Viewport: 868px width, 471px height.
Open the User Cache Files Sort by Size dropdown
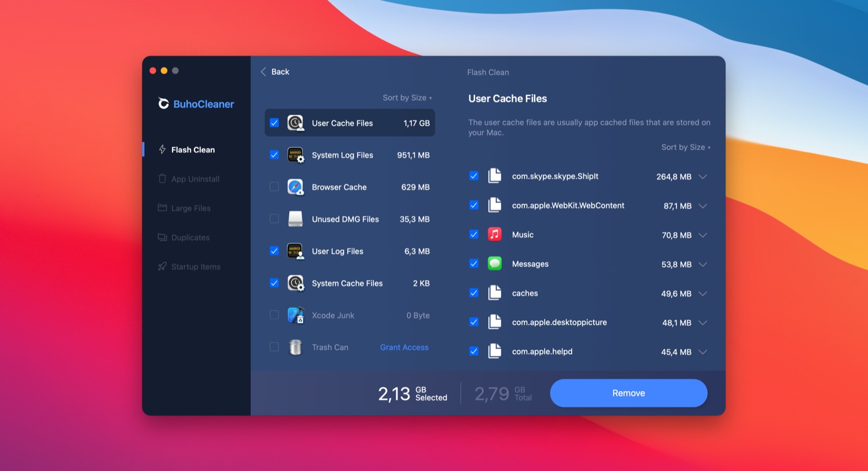point(686,148)
